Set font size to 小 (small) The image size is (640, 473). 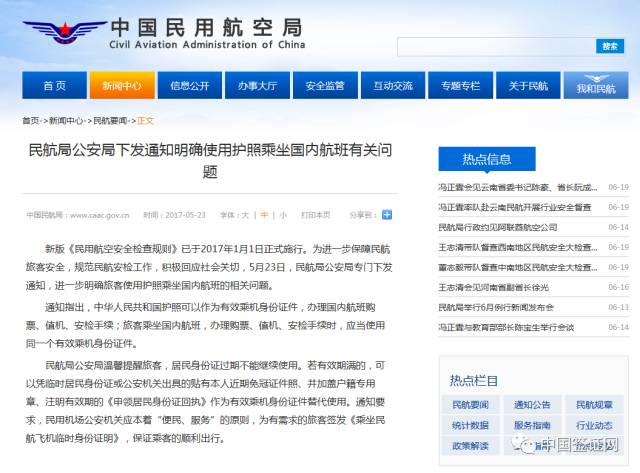pos(283,215)
